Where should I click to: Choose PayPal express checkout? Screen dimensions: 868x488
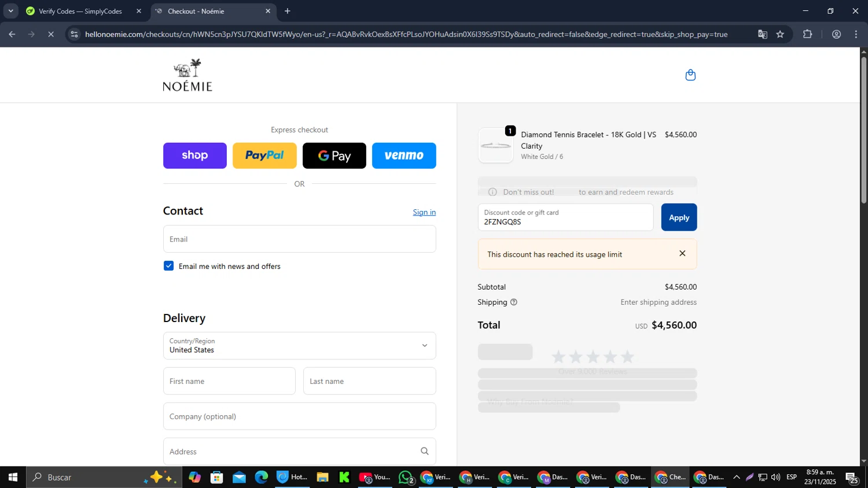pos(264,156)
